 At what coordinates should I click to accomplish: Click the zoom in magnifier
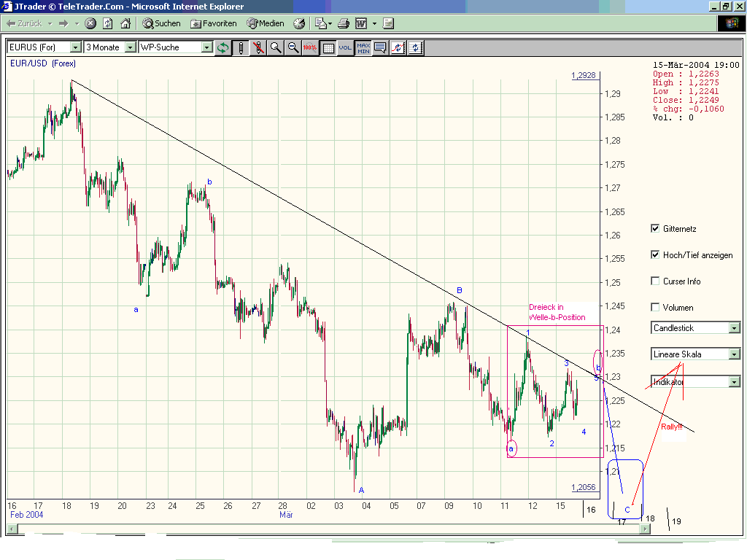(276, 47)
